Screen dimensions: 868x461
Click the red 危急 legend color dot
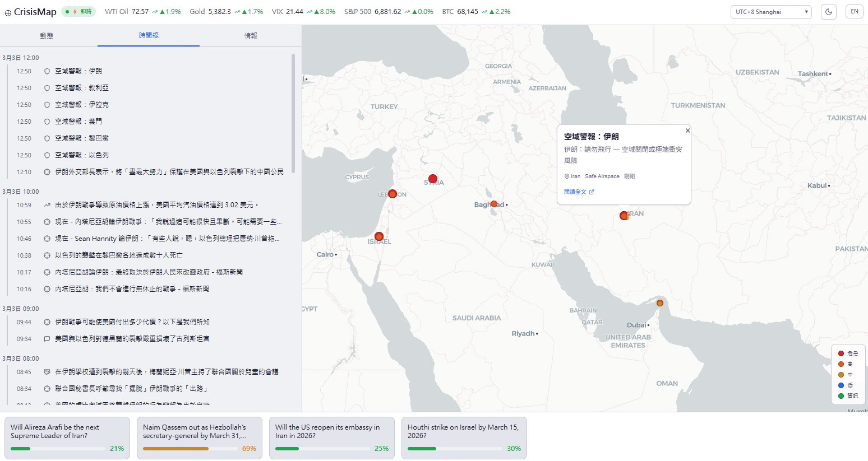pyautogui.click(x=841, y=353)
